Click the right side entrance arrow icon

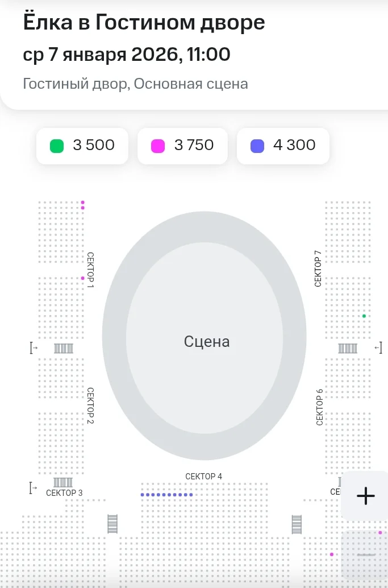click(x=378, y=348)
